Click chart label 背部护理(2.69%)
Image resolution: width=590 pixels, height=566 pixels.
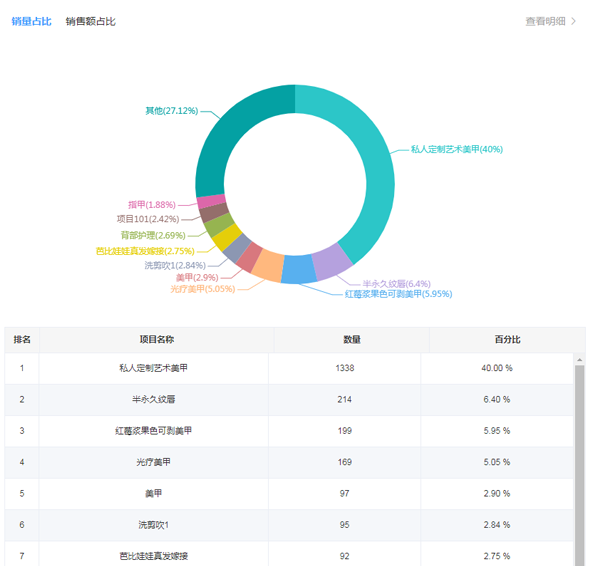pos(153,235)
